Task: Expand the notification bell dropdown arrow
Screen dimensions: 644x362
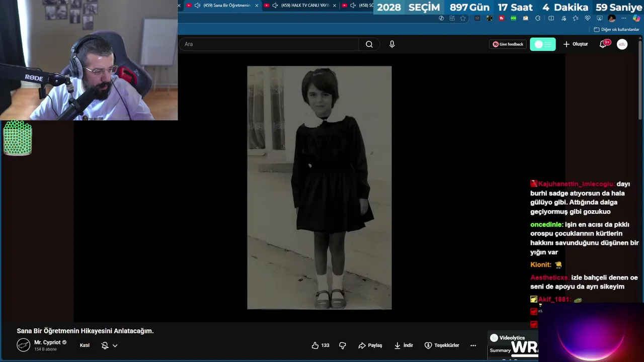Action: tap(115, 345)
